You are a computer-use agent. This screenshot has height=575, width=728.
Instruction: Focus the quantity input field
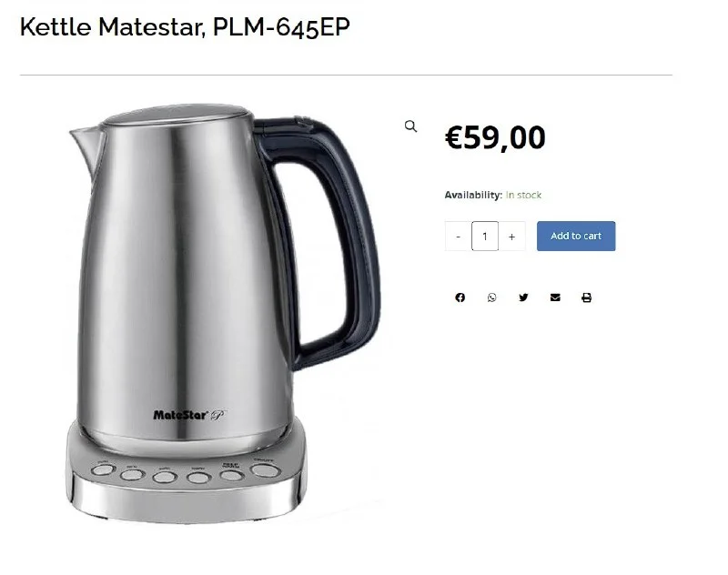click(x=485, y=237)
